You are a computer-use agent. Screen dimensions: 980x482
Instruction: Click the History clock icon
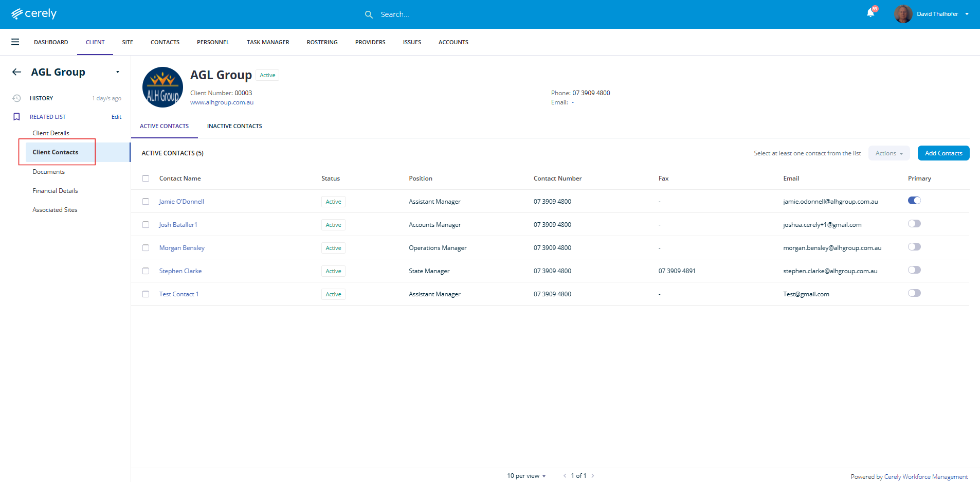click(16, 98)
